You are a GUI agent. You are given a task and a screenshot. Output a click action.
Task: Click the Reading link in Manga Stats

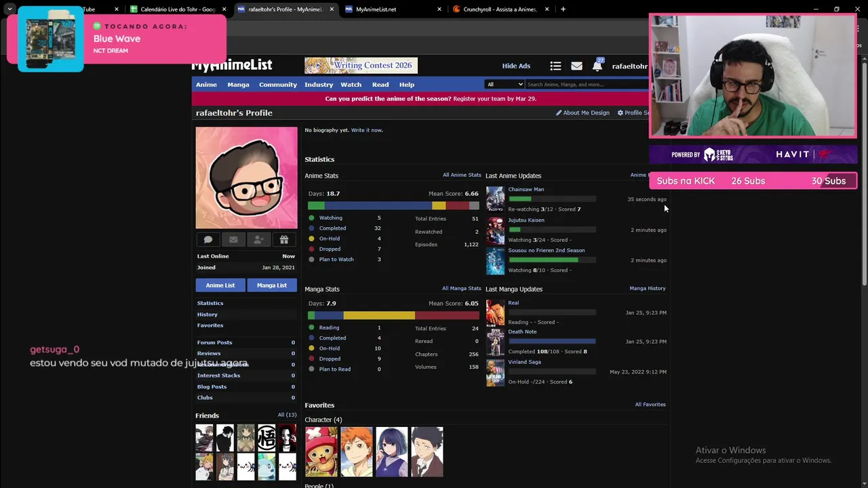pyautogui.click(x=329, y=328)
